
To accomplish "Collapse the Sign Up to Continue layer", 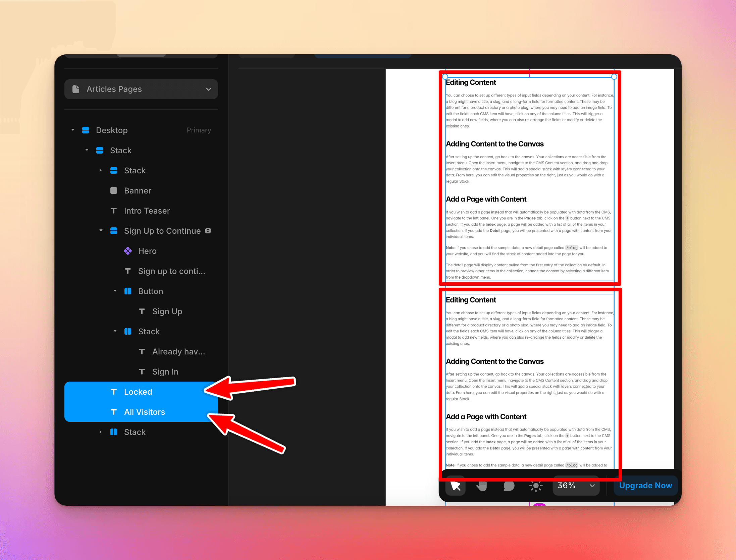I will [101, 231].
